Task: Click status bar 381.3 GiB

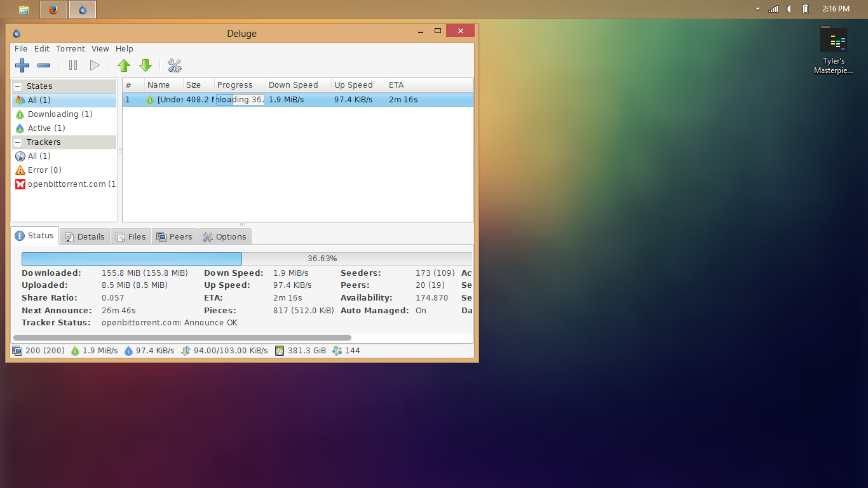Action: pyautogui.click(x=307, y=351)
